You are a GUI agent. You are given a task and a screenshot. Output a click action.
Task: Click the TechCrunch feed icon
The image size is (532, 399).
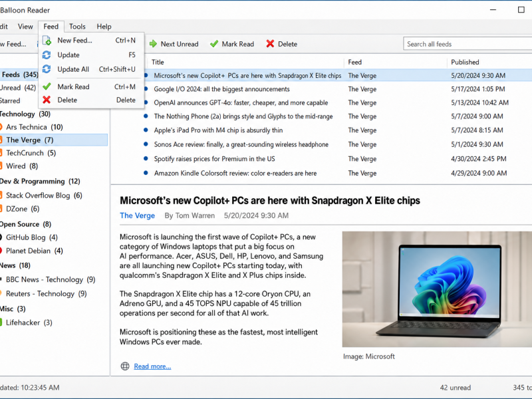(x=1, y=153)
